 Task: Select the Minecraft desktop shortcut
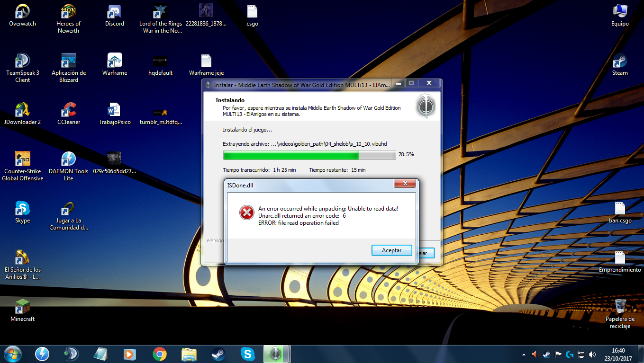tap(22, 311)
